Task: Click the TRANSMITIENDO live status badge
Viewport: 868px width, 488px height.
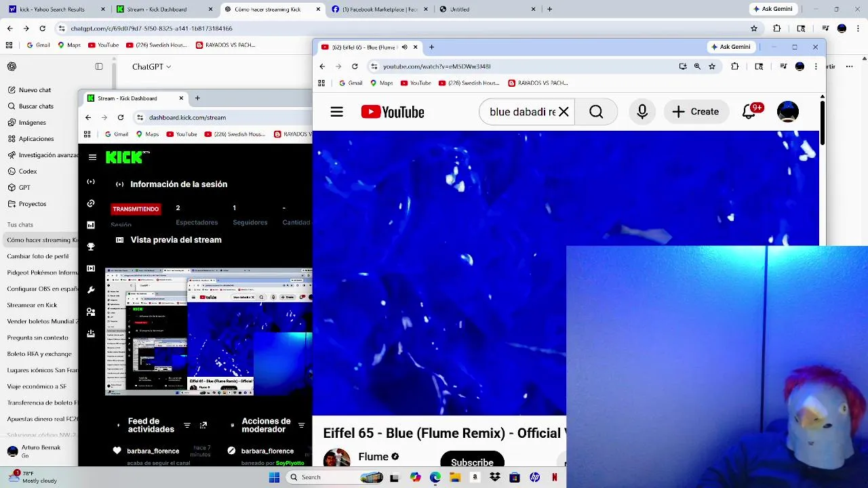Action: coord(136,209)
